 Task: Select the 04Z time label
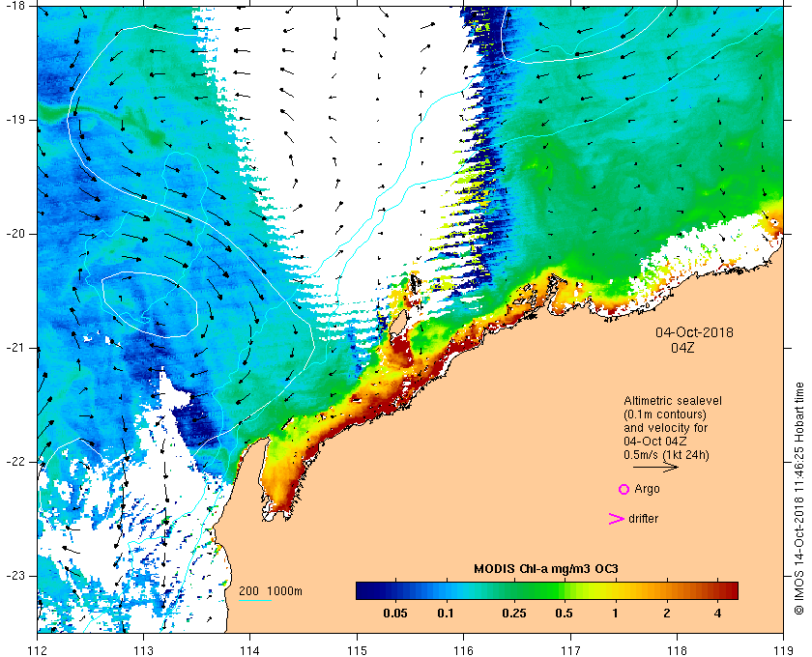pos(682,348)
